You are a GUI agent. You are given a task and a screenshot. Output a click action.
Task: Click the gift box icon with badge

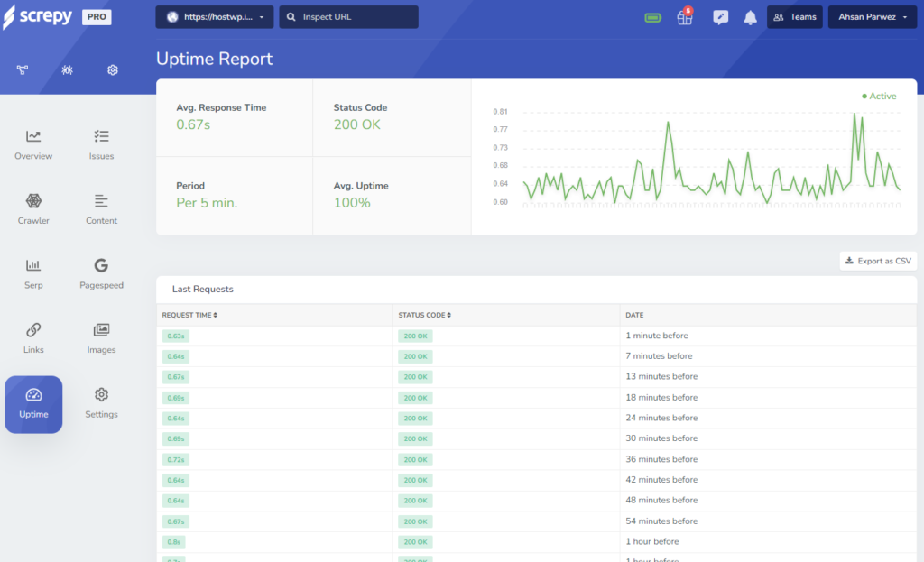coord(685,17)
